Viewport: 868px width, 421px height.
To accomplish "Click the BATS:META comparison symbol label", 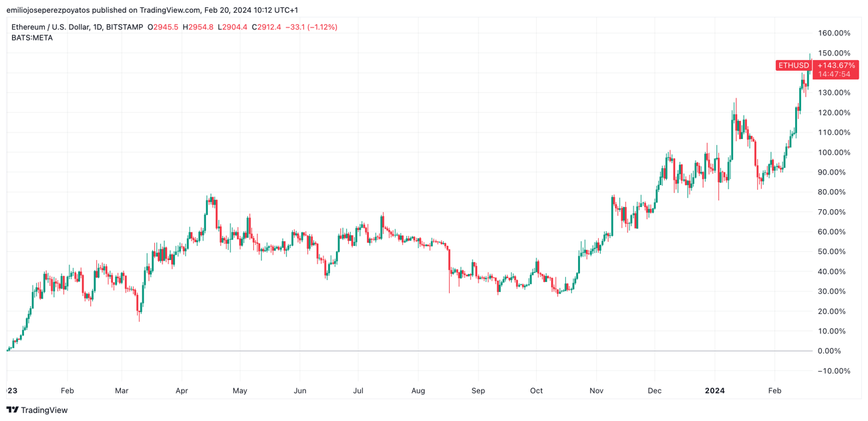I will [x=32, y=38].
